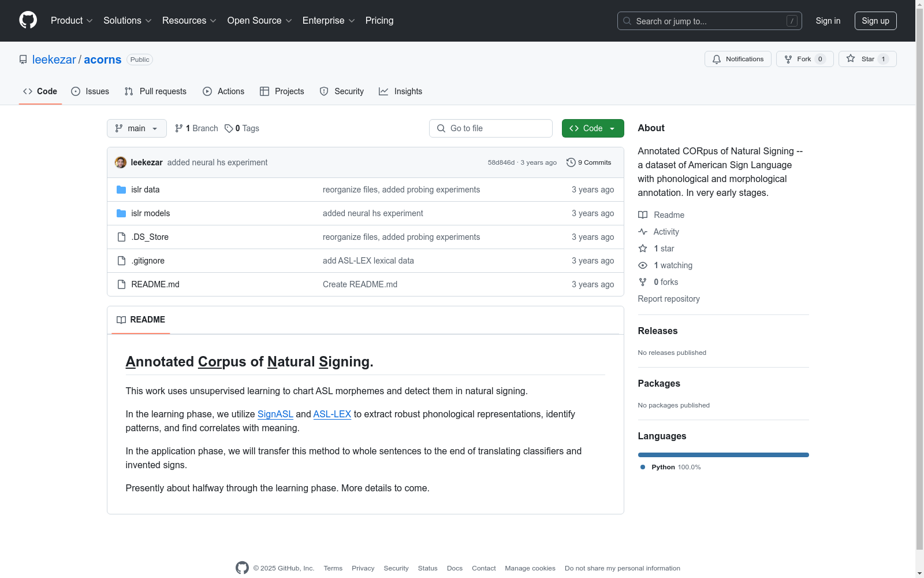Expand the Open Source menu
This screenshot has height=578, width=924.
pyautogui.click(x=260, y=21)
